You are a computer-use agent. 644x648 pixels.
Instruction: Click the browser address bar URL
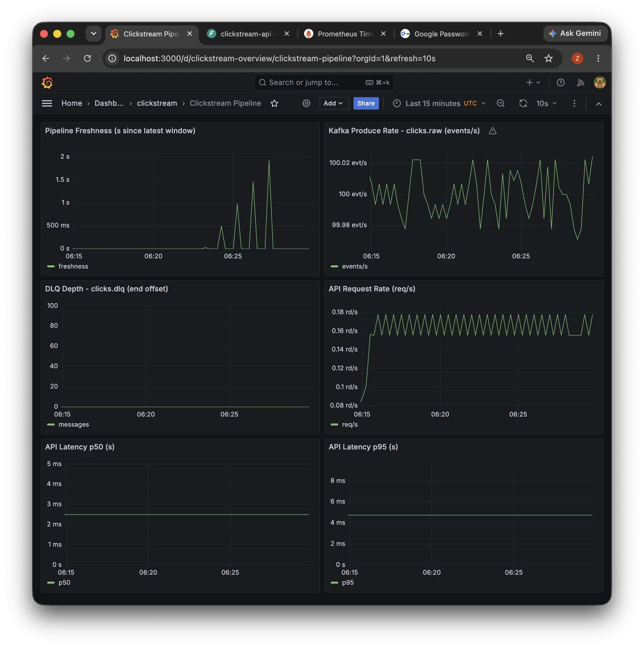[x=279, y=58]
